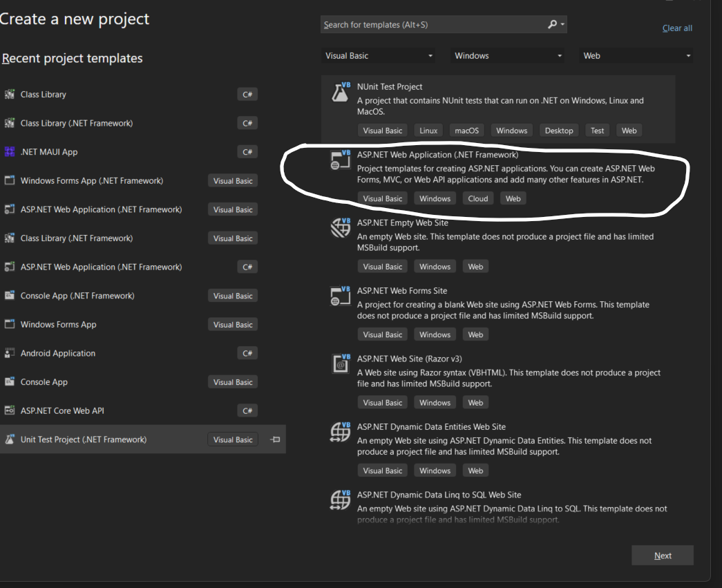The width and height of the screenshot is (722, 588).
Task: Click the ASP.NET Empty Web Site globe icon
Action: pyautogui.click(x=341, y=227)
